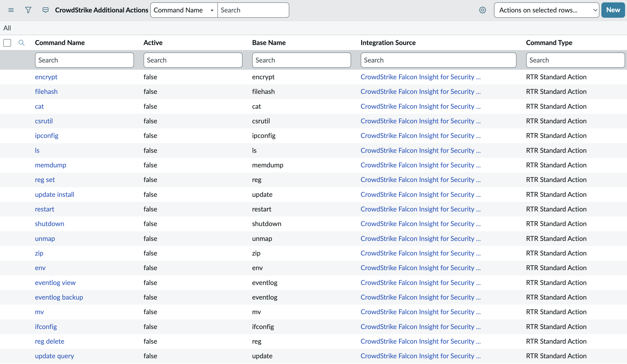This screenshot has width=627, height=364.
Task: Open the env command record
Action: pos(40,268)
